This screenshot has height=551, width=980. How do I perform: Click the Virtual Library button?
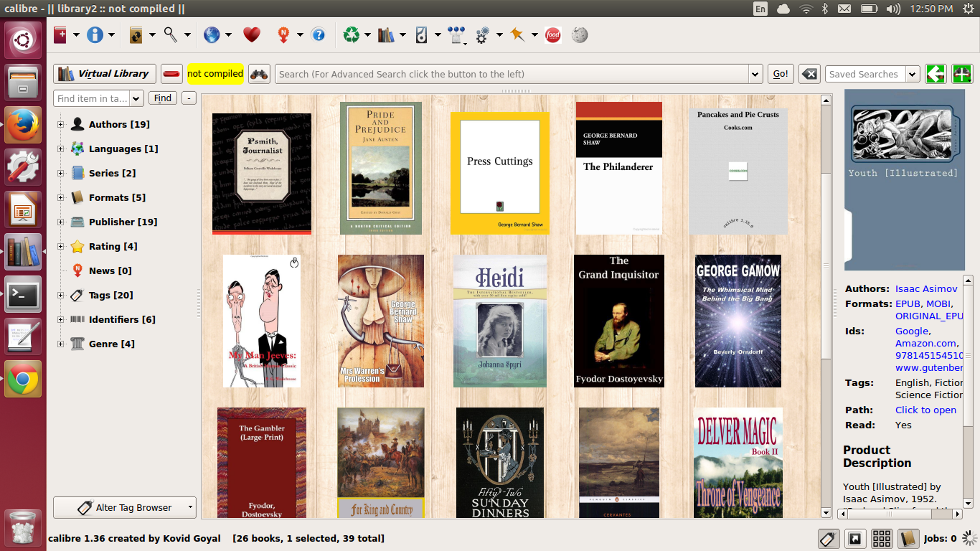pyautogui.click(x=104, y=74)
